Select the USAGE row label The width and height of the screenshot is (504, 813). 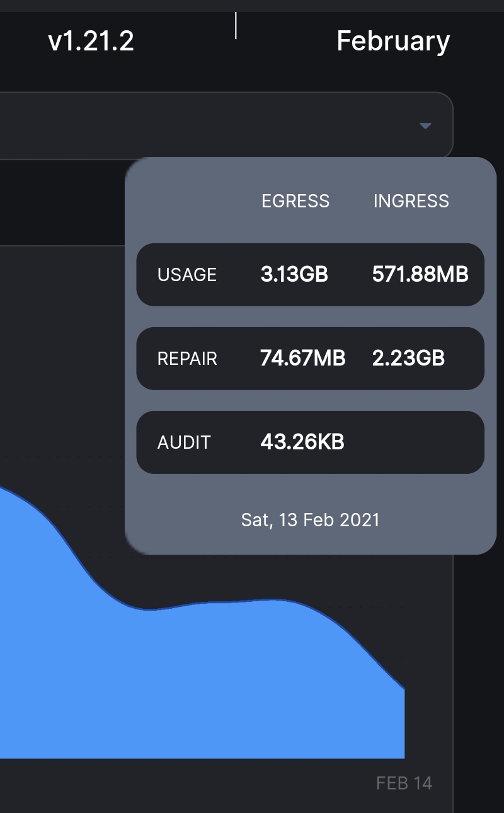[187, 275]
